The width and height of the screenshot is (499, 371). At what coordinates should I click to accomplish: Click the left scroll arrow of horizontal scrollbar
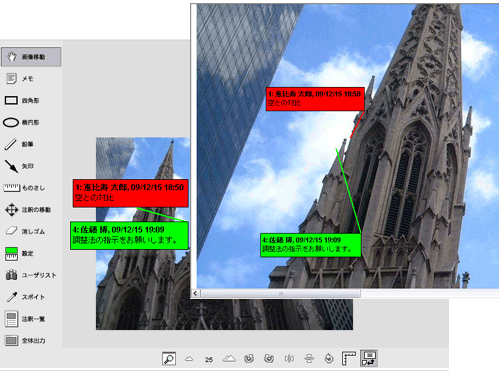(x=195, y=293)
